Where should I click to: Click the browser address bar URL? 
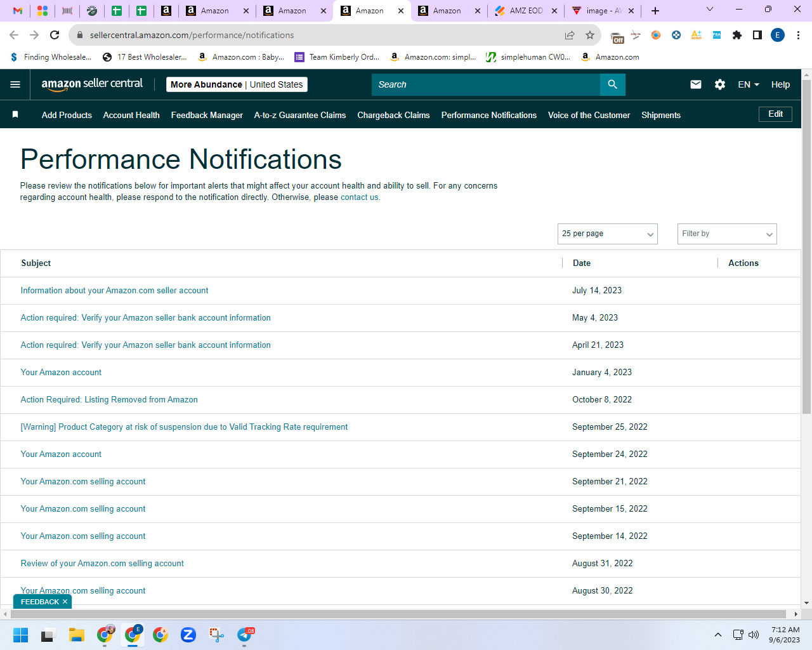click(x=192, y=35)
